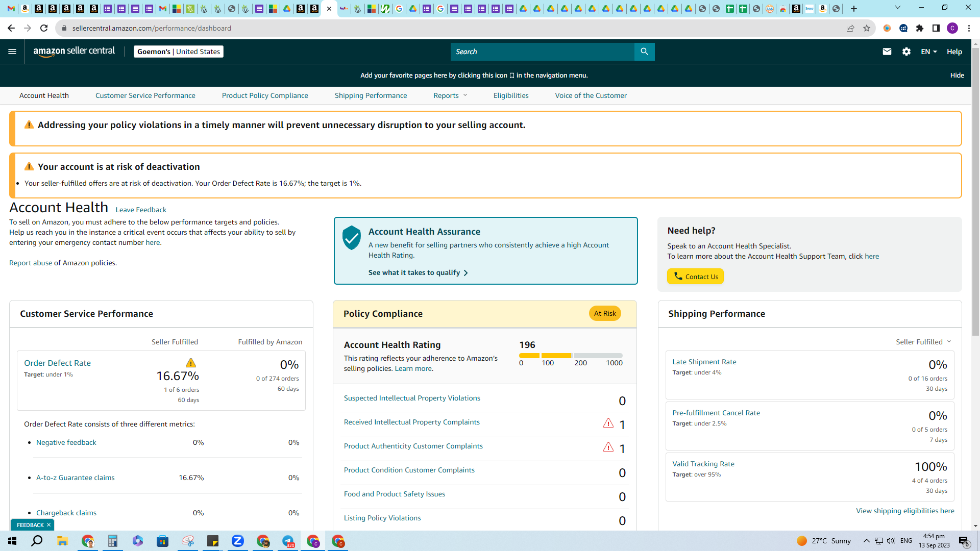Viewport: 980px width, 551px height.
Task: Open the Late Shipment Rate link
Action: point(704,362)
